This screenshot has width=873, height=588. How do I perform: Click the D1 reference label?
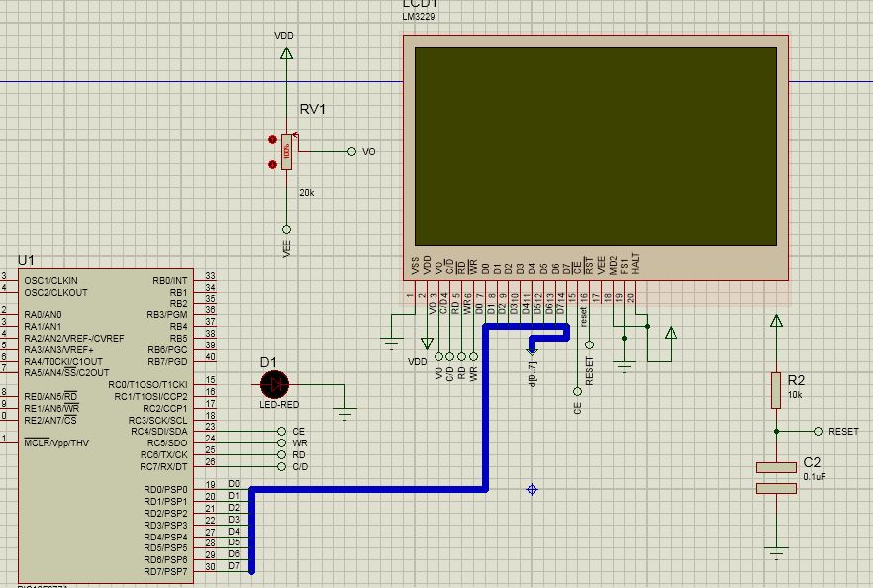click(268, 363)
